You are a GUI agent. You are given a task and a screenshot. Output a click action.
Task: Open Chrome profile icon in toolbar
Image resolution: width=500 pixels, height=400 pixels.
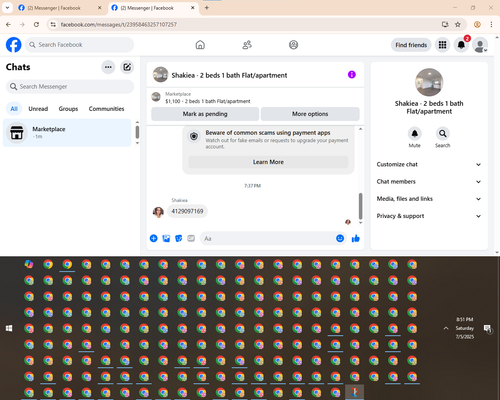pos(477,24)
